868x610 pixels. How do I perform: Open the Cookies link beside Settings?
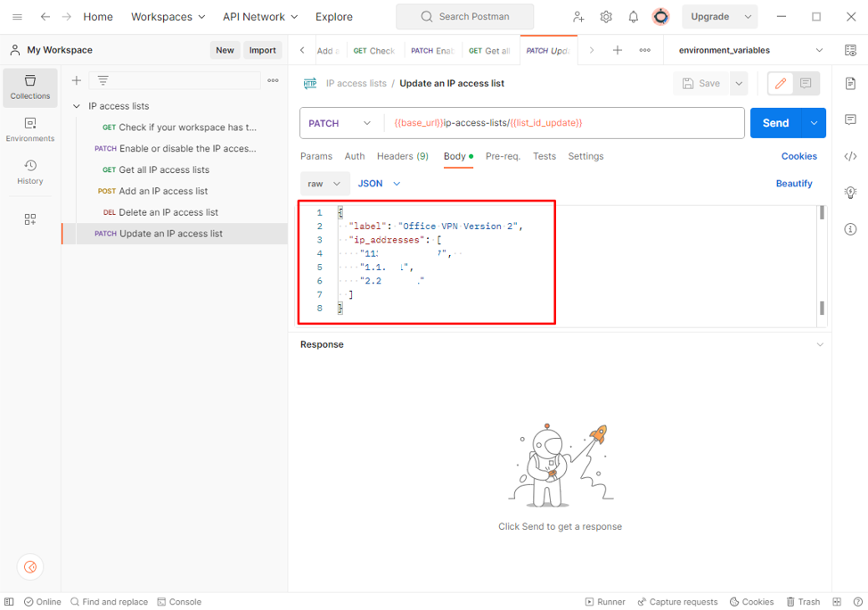[798, 156]
